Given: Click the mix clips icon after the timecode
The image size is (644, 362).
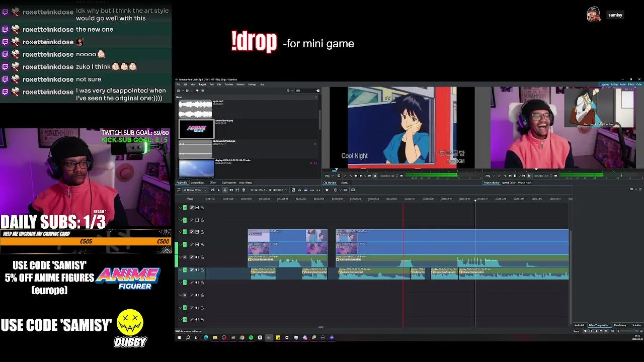Looking at the screenshot, I should (x=293, y=190).
